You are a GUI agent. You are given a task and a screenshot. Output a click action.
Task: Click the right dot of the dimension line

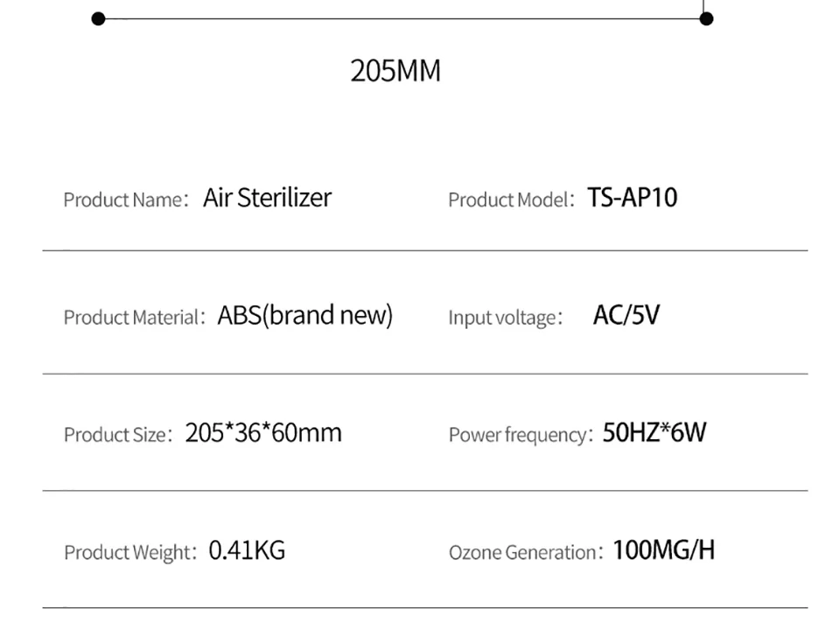(707, 18)
